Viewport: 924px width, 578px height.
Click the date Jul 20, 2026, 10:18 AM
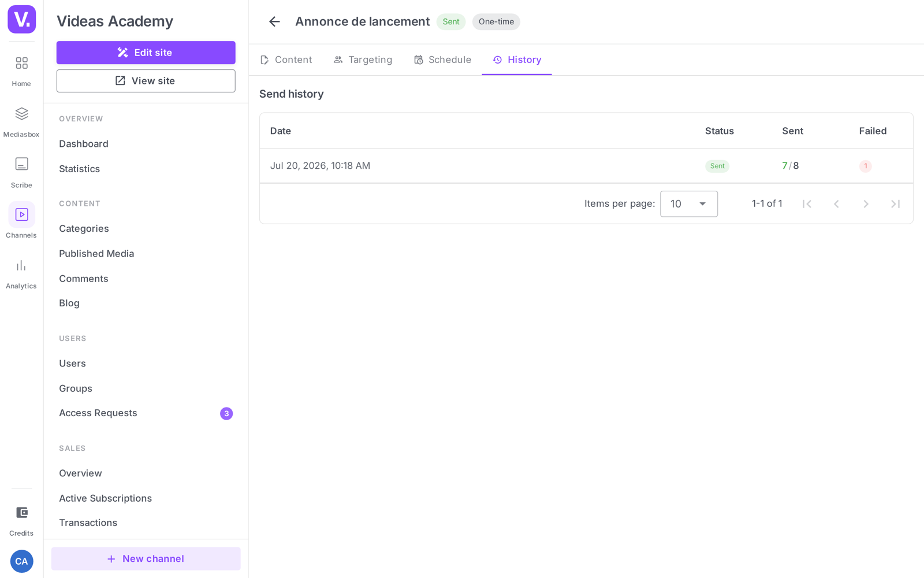coord(321,166)
